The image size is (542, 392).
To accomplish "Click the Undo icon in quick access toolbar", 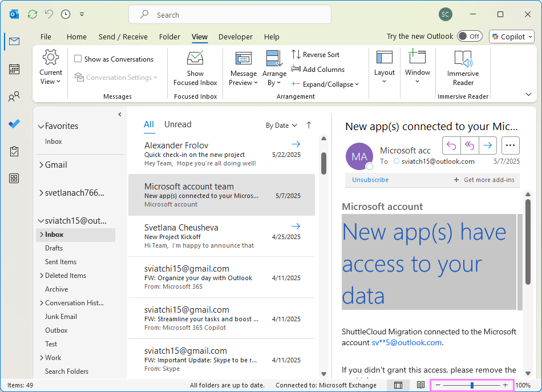I will coord(49,14).
